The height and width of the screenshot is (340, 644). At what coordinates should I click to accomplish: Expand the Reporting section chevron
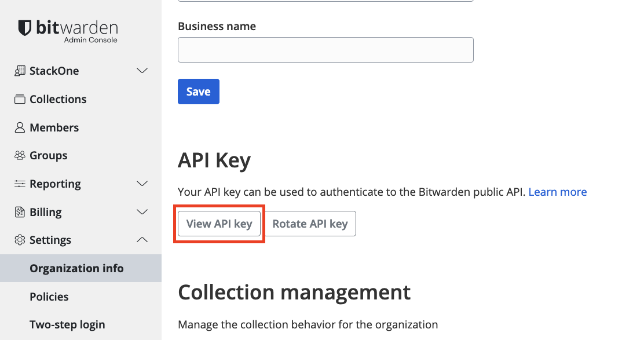click(142, 184)
